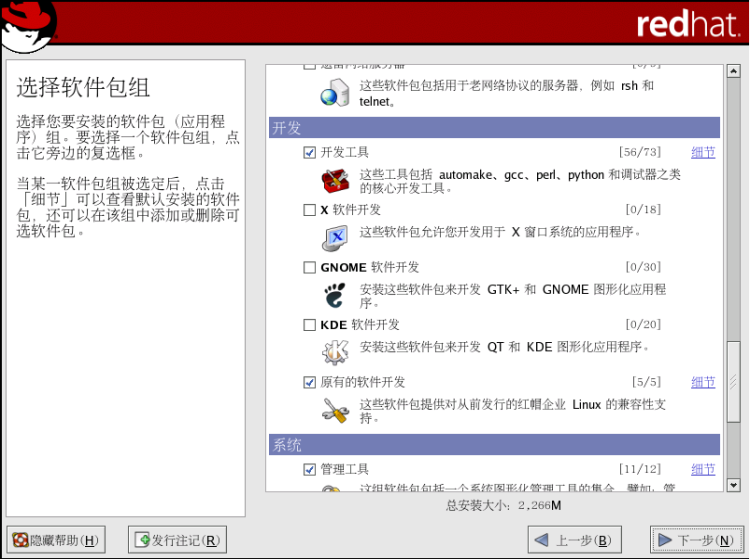750x559 pixels.
Task: Click the scrollbar down arrow
Action: pos(733,485)
